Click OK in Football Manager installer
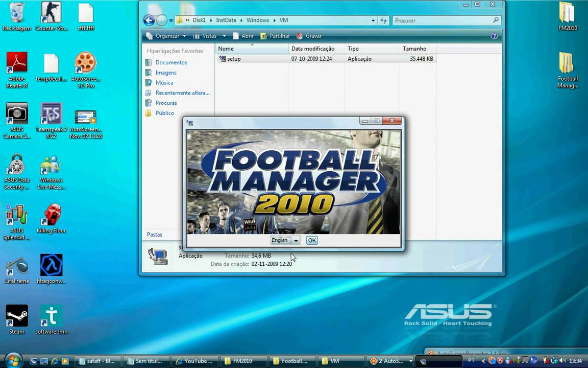The height and width of the screenshot is (368, 588). tap(312, 241)
